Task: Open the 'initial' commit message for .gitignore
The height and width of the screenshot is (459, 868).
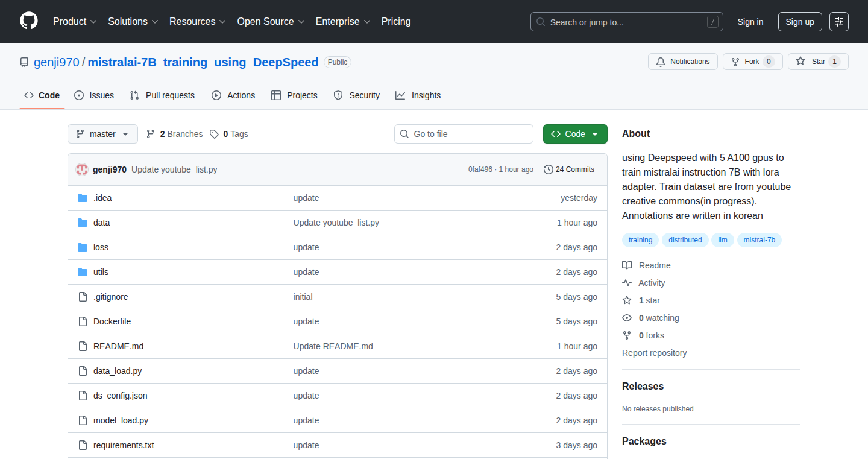Action: [x=303, y=297]
